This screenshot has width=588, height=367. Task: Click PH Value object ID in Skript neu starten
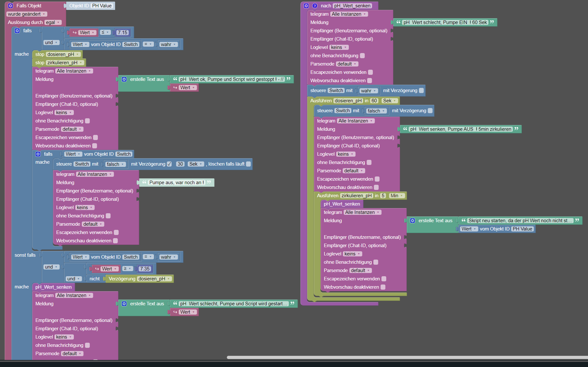[522, 229]
